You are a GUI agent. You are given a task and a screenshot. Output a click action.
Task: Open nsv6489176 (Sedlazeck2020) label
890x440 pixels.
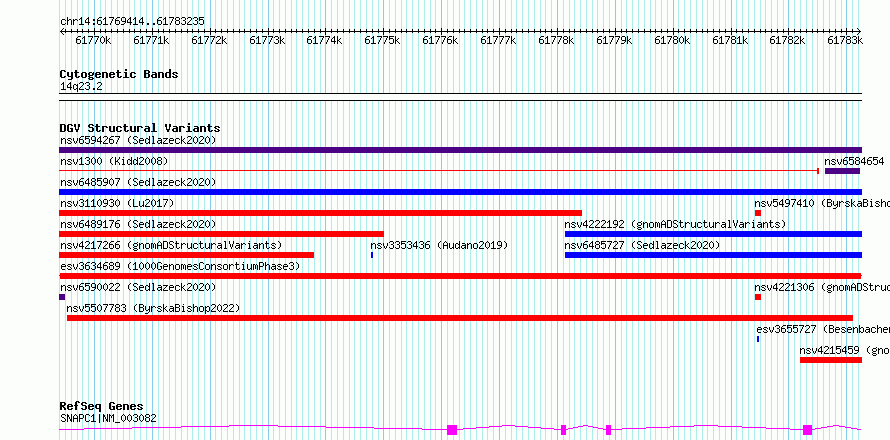pyautogui.click(x=138, y=224)
